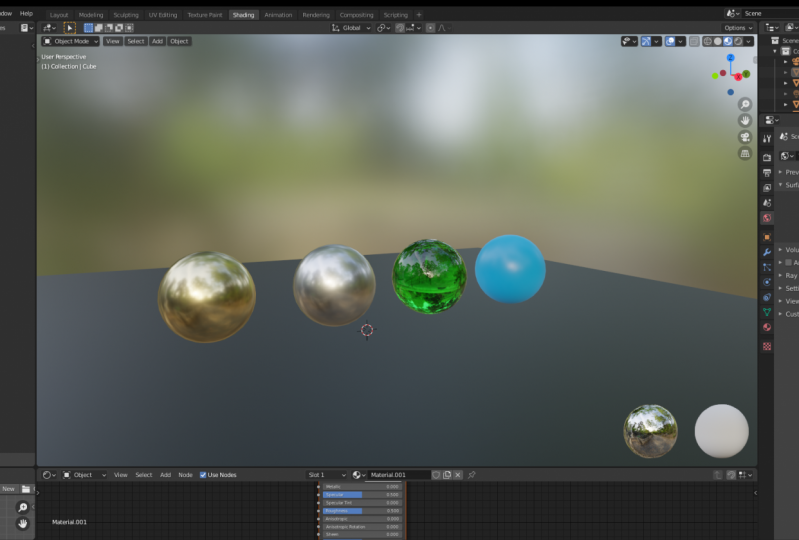Image resolution: width=799 pixels, height=540 pixels.
Task: Switch to rendered viewport shading
Action: click(x=738, y=41)
